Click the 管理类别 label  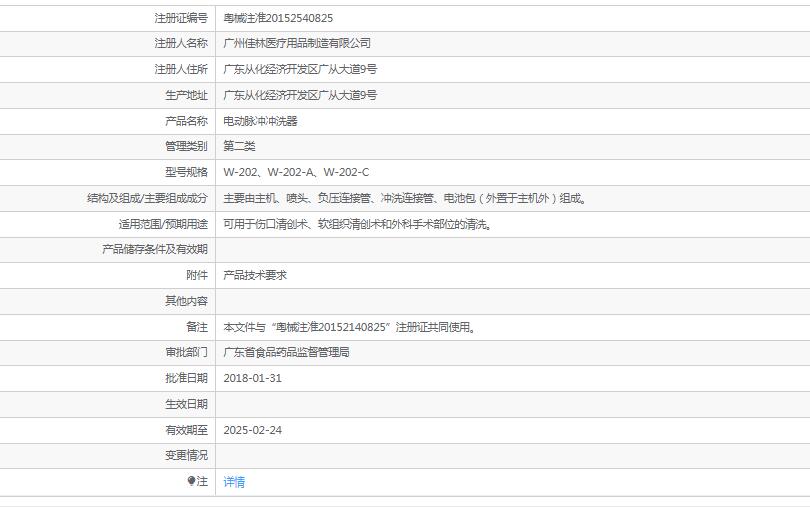click(186, 146)
